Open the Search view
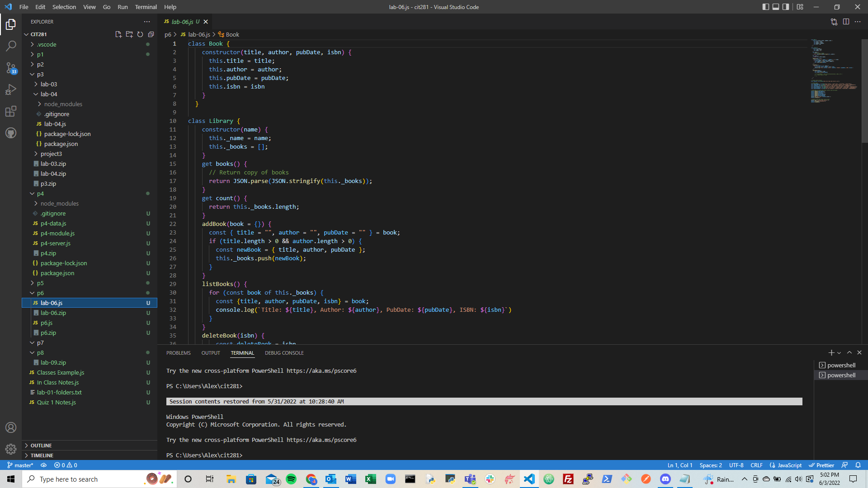This screenshot has width=868, height=488. (11, 46)
